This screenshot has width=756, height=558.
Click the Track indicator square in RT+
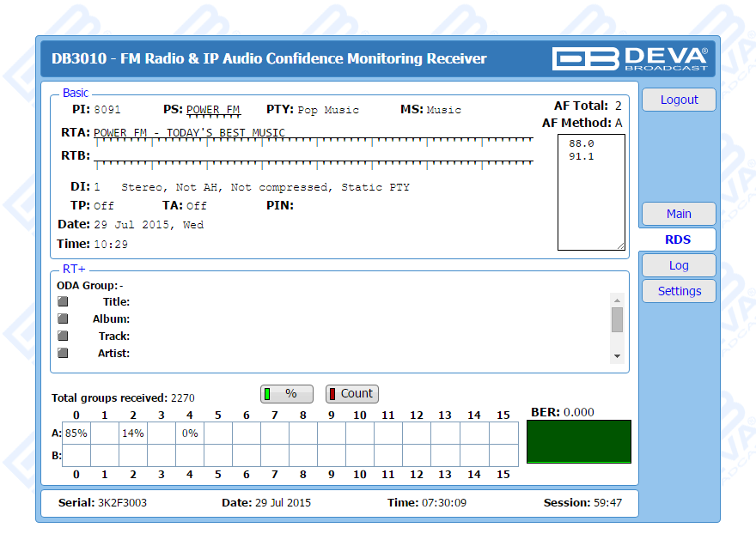tap(63, 336)
